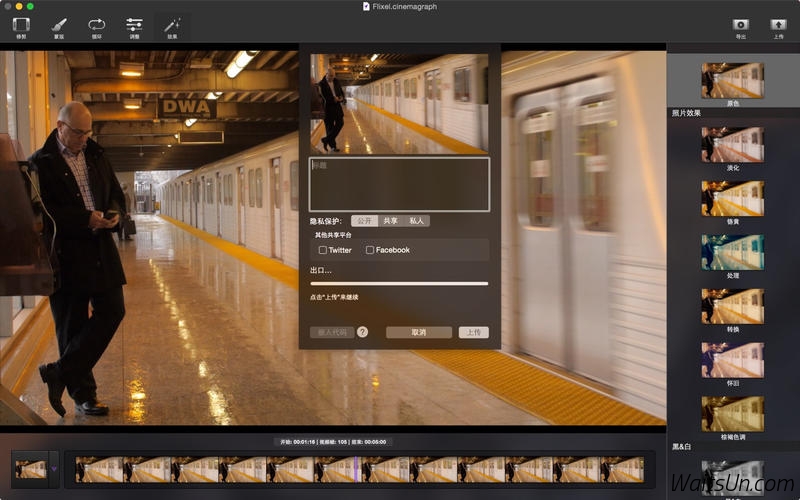Open the help question mark in dialog
Viewport: 800px width, 500px height.
click(x=362, y=332)
